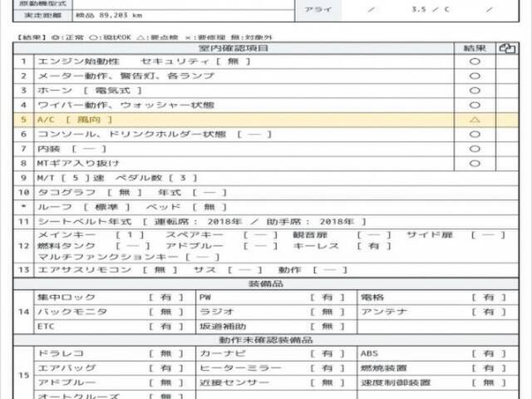Click the ドラレコ entry

point(111,353)
